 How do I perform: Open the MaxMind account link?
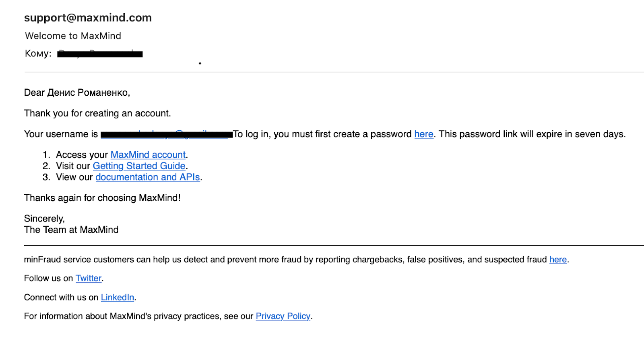148,155
